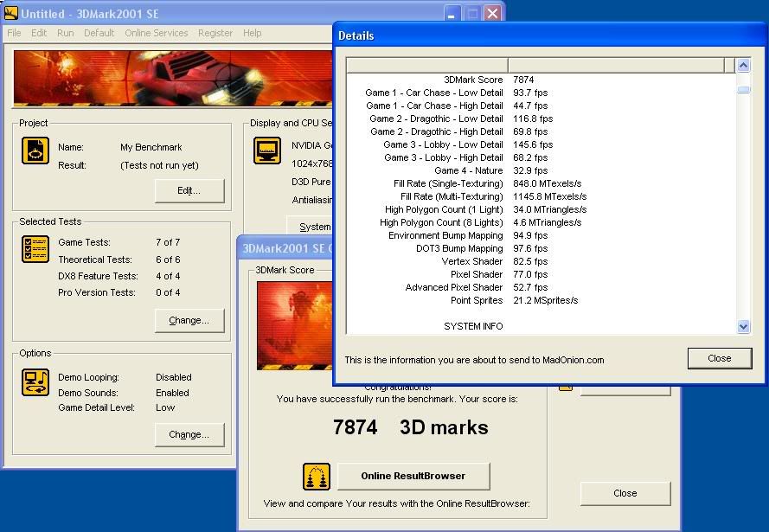Click the Details list scroll-down arrow
The width and height of the screenshot is (769, 532).
point(743,327)
